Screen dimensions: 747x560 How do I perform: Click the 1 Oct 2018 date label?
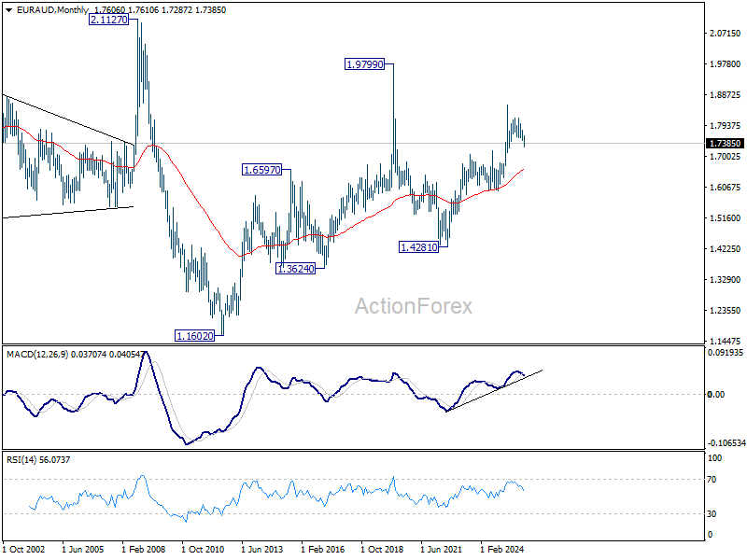pos(382,550)
